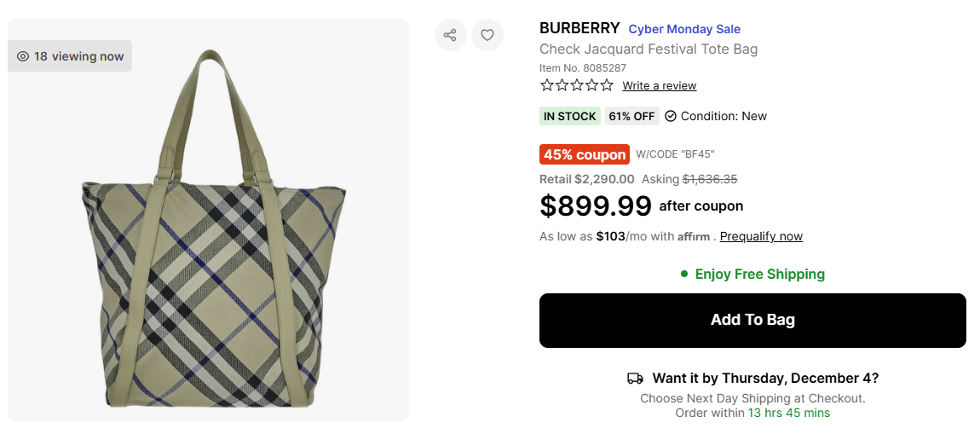Add item to wishlist with heart icon
The height and width of the screenshot is (434, 980).
click(x=487, y=35)
